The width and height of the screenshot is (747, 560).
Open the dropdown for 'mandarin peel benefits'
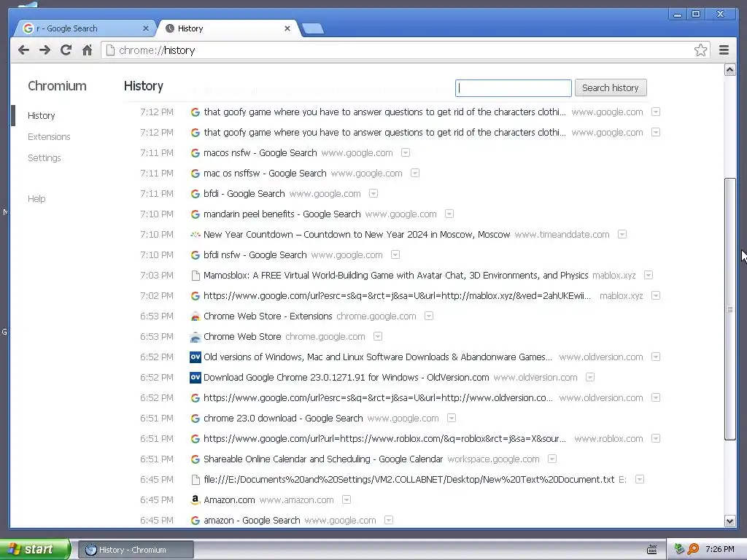449,214
